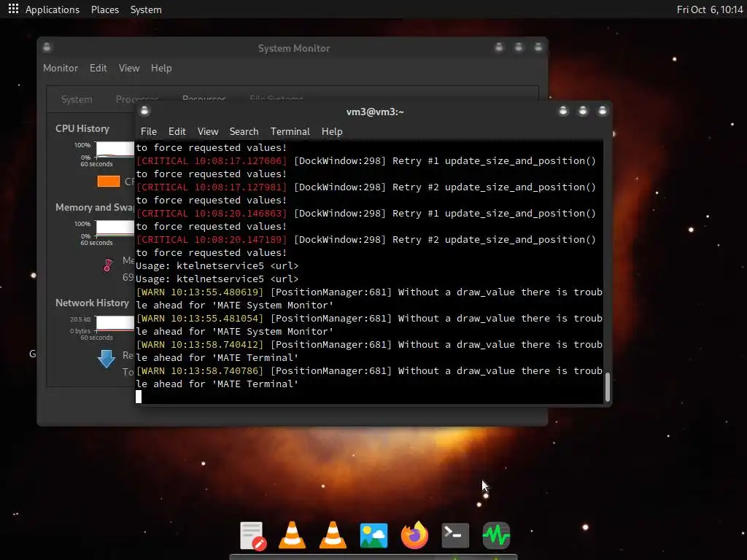The image size is (747, 560).
Task: Maximize the terminal window
Action: pos(583,111)
